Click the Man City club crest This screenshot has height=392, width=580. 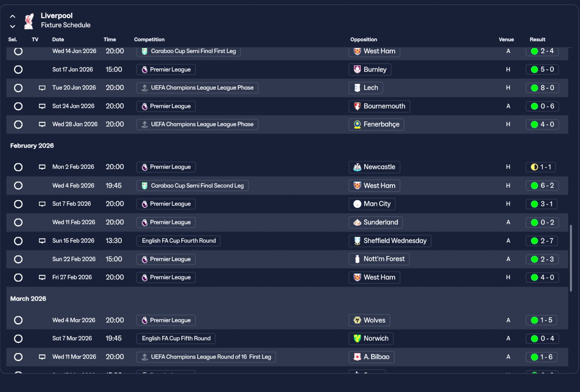358,204
